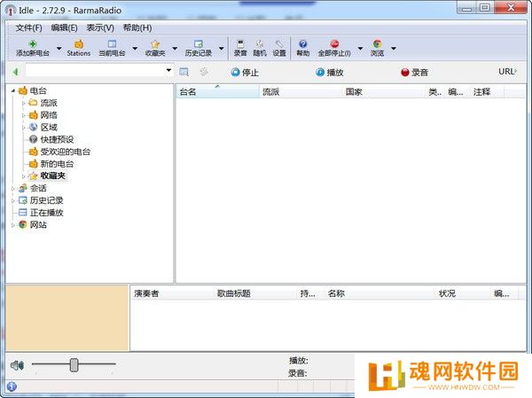Open the toolbar 收藏夹 dropdown arrow

click(x=175, y=49)
